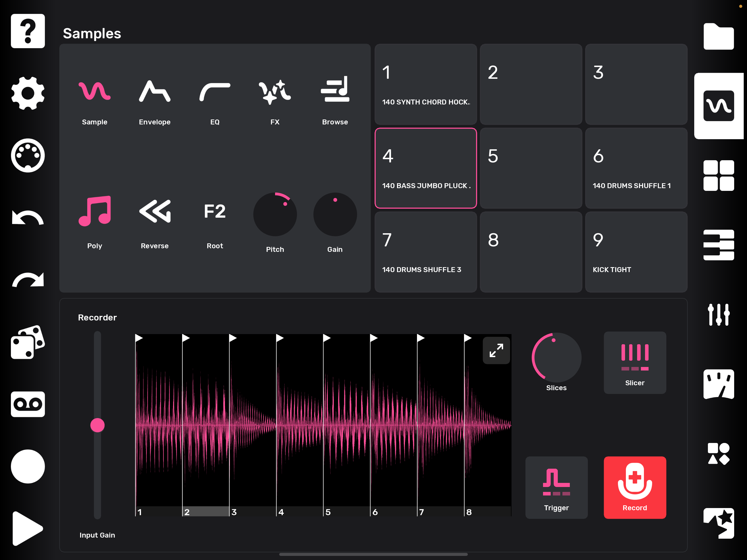This screenshot has width=747, height=560.
Task: Click the Samples heading text
Action: click(92, 33)
